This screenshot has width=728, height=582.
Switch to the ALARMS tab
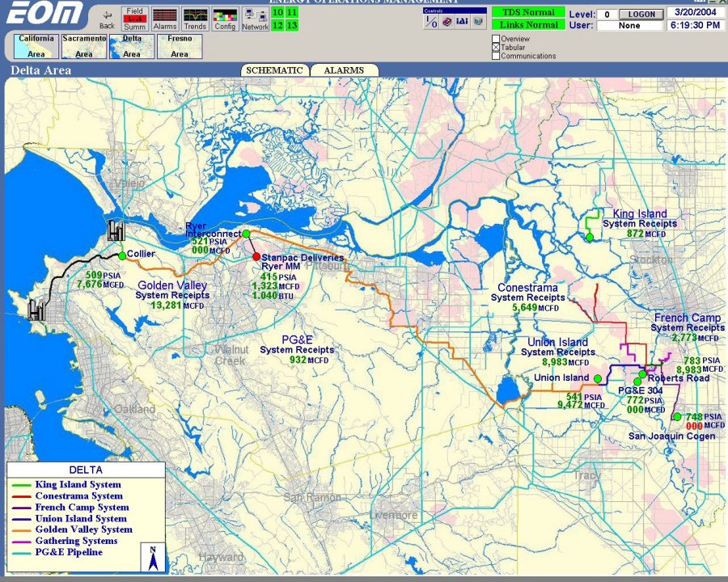[x=344, y=70]
